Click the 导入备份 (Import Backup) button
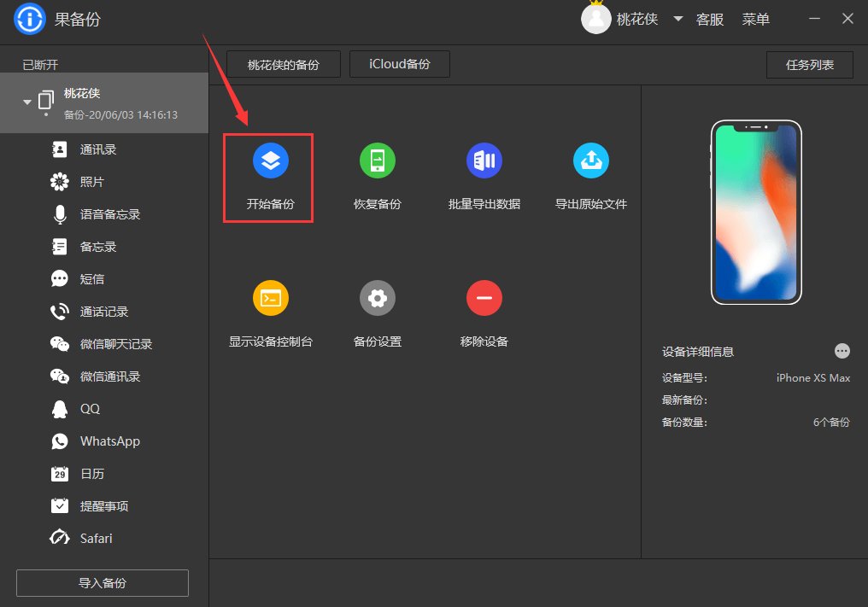Image resolution: width=868 pixels, height=607 pixels. [x=102, y=583]
